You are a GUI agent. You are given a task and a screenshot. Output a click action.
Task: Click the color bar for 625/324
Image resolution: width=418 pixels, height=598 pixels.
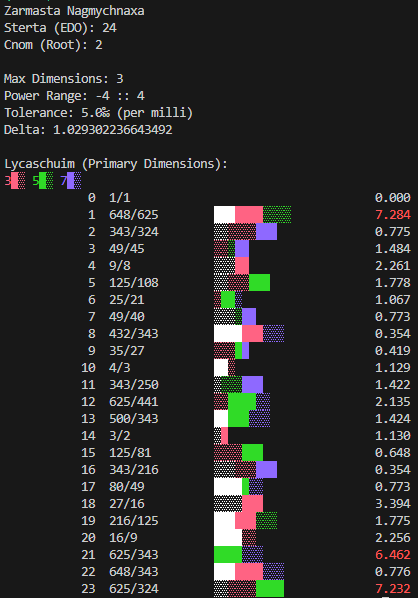coord(249,588)
